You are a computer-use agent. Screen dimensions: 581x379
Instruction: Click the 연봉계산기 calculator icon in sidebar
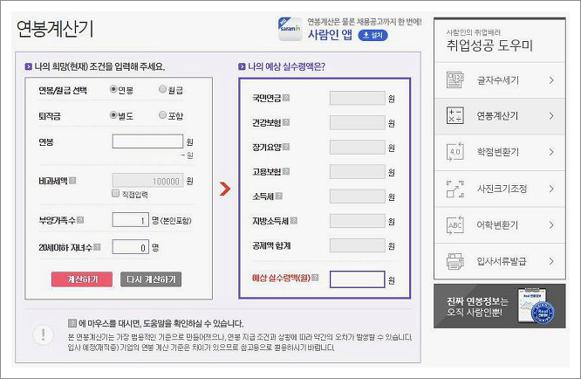click(455, 116)
